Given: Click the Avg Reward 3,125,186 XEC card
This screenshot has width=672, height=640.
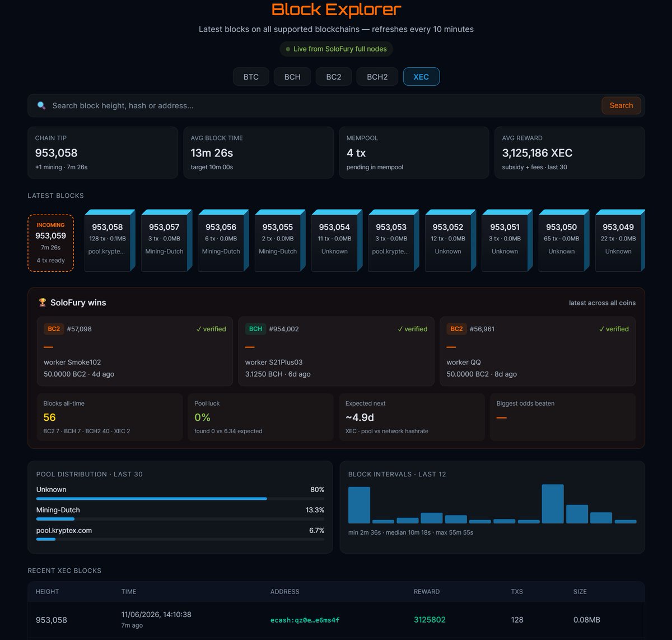Looking at the screenshot, I should tap(570, 152).
